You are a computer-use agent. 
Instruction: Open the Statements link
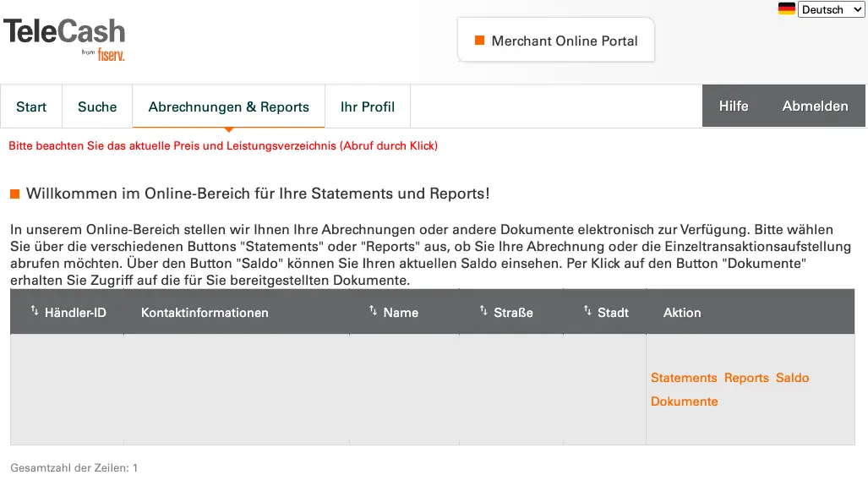click(684, 378)
